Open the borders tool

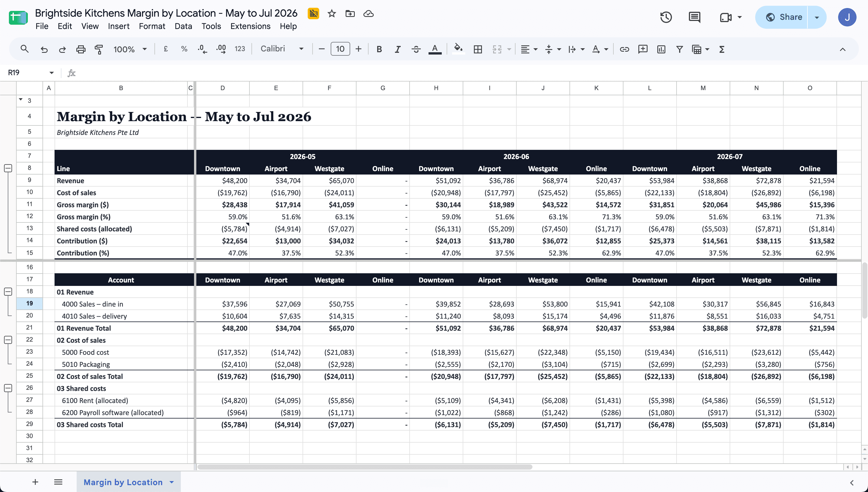point(478,49)
